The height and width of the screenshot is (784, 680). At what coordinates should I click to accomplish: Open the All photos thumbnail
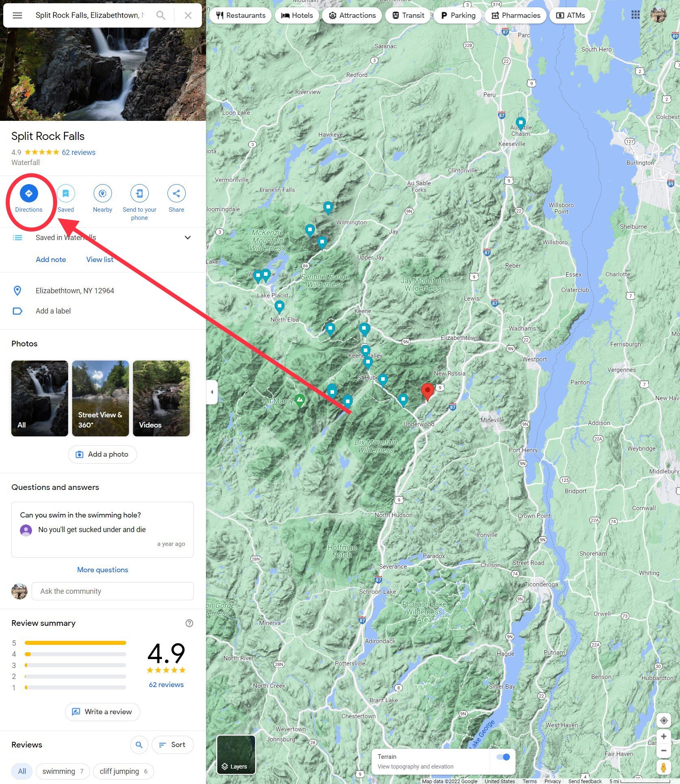click(x=40, y=398)
